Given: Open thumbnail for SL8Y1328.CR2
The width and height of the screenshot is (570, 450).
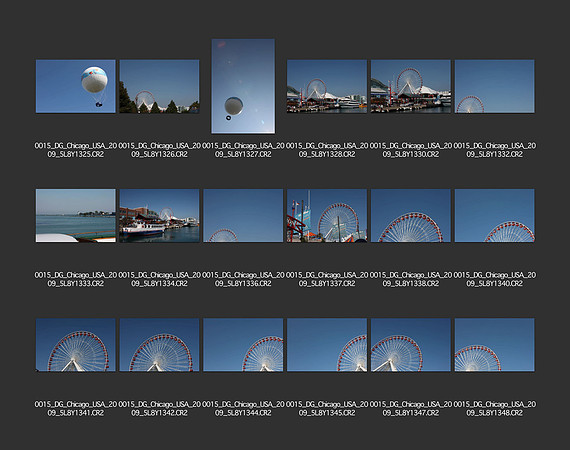Looking at the screenshot, I should tap(327, 86).
